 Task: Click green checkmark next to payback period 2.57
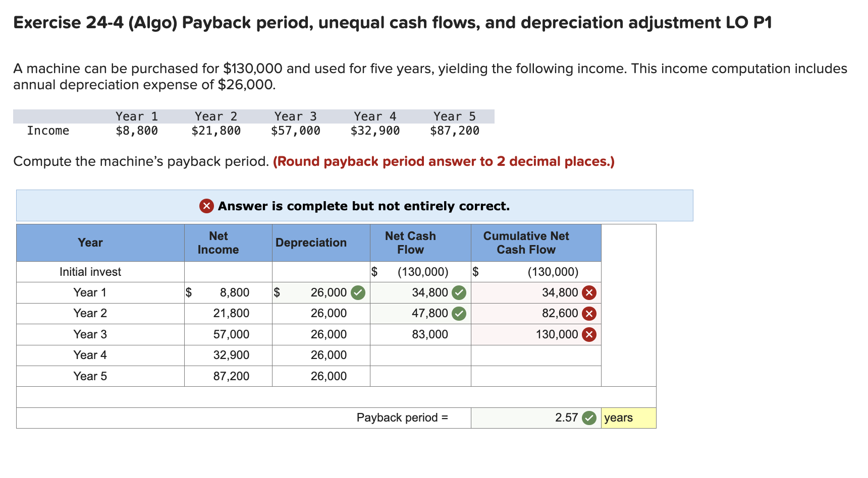coord(589,418)
